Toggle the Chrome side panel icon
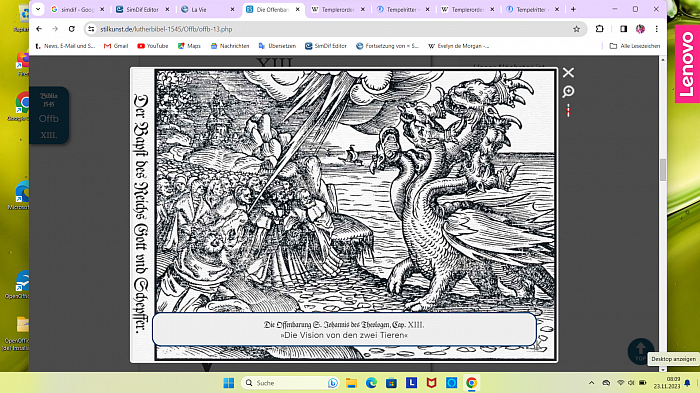 (623, 29)
